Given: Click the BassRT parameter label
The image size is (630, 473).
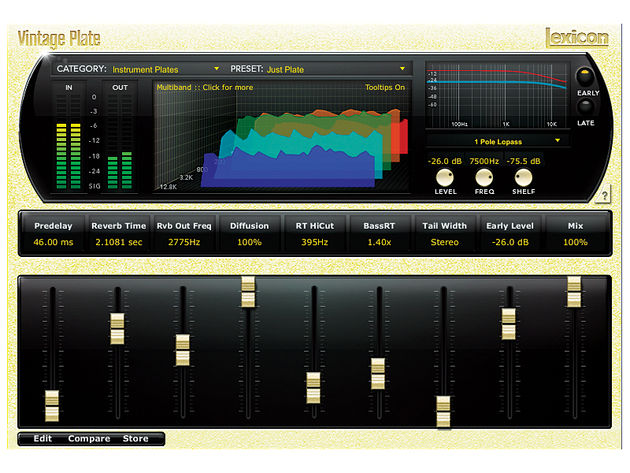Looking at the screenshot, I should pyautogui.click(x=379, y=226).
